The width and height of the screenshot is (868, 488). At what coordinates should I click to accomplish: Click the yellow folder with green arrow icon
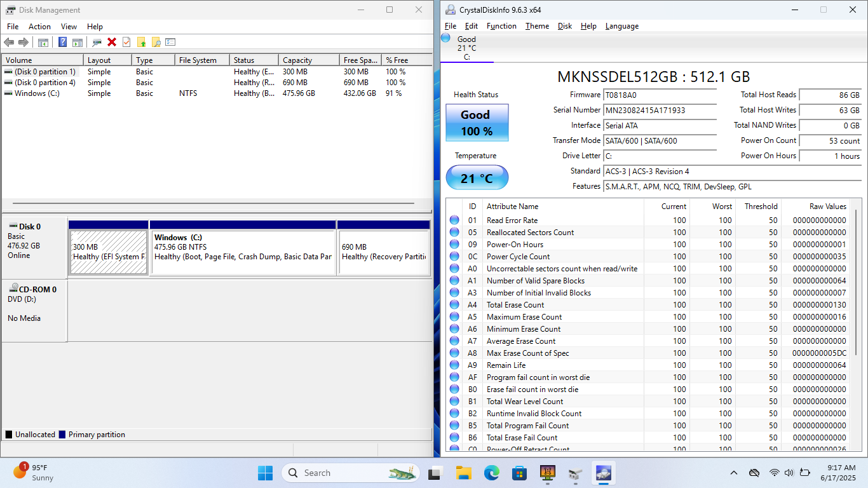[141, 43]
